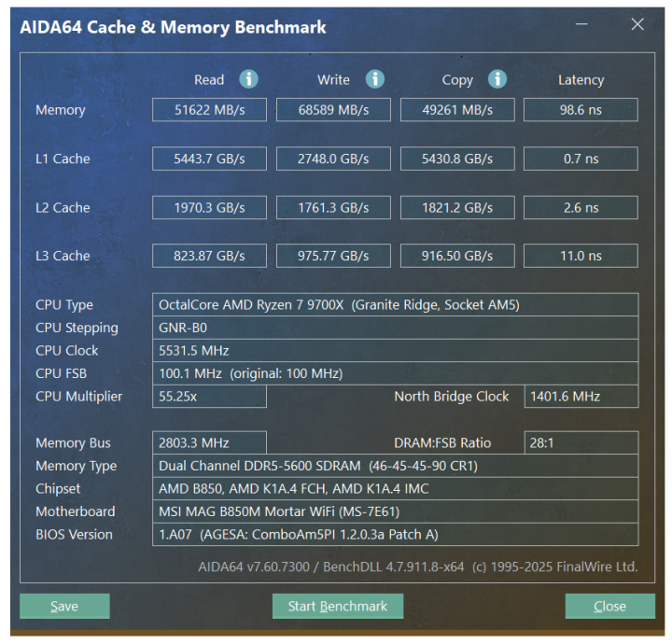Click the CPU Type label

(64, 305)
